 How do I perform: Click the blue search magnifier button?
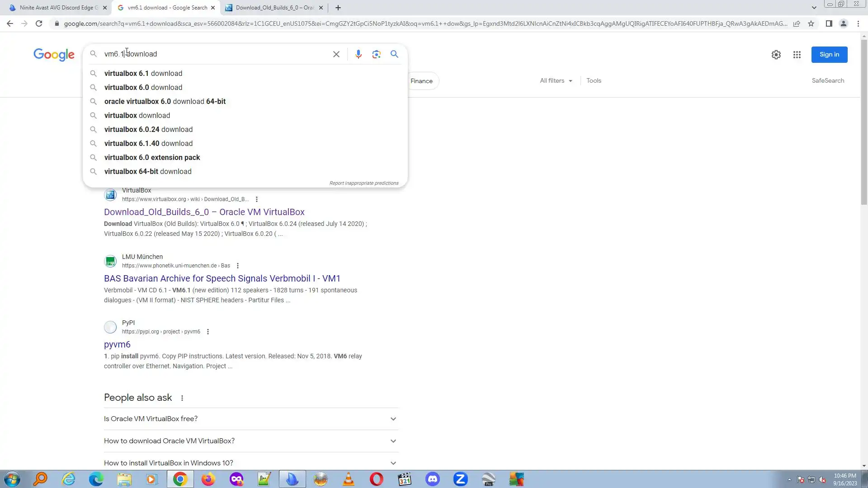tap(394, 54)
